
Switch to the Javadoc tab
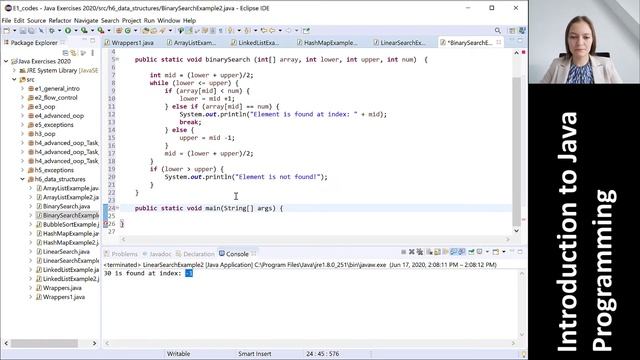[x=157, y=254]
